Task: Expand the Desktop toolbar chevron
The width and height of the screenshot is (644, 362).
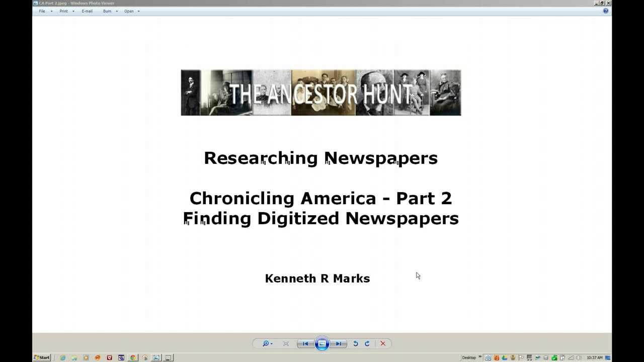Action: [480, 356]
